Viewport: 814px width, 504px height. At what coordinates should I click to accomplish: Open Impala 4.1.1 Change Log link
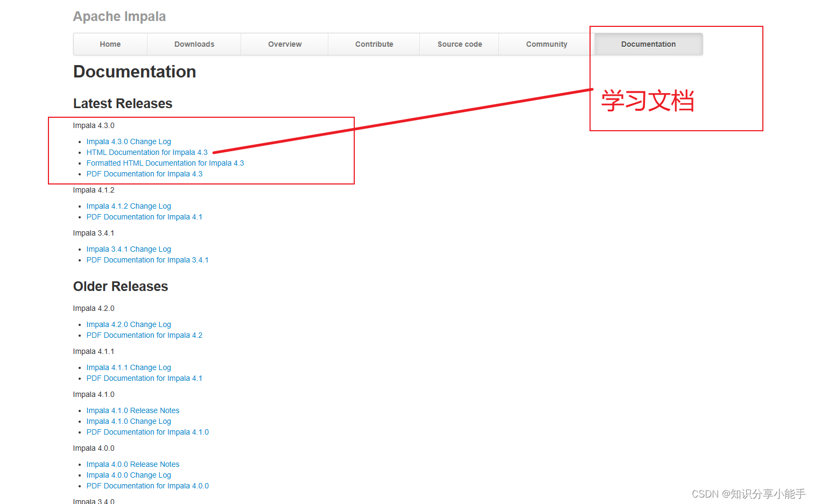click(129, 367)
